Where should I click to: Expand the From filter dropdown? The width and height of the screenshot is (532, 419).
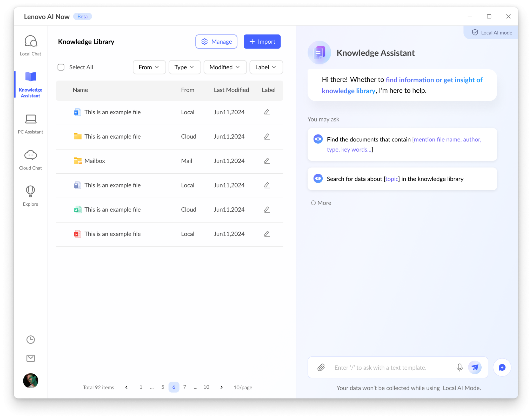click(149, 67)
